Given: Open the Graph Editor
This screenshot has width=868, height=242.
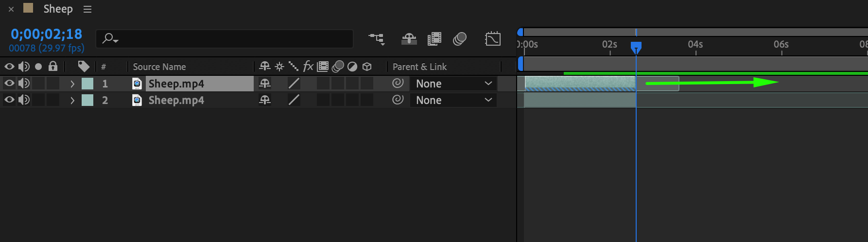Looking at the screenshot, I should (x=492, y=39).
